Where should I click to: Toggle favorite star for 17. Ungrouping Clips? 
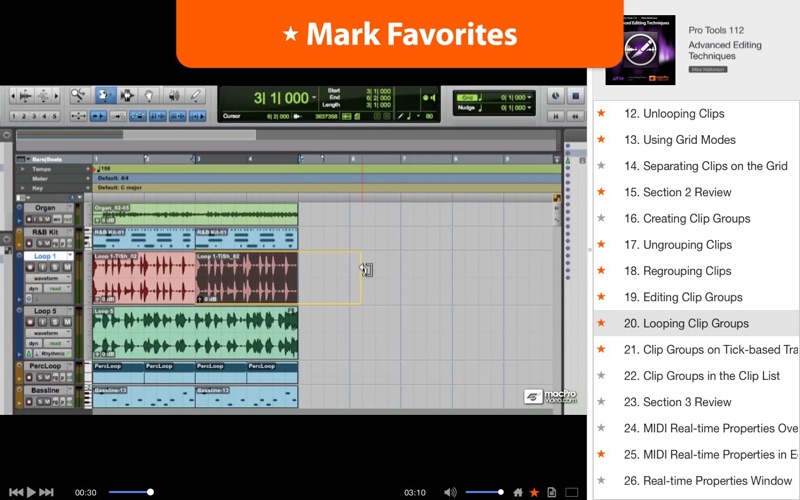tap(602, 244)
